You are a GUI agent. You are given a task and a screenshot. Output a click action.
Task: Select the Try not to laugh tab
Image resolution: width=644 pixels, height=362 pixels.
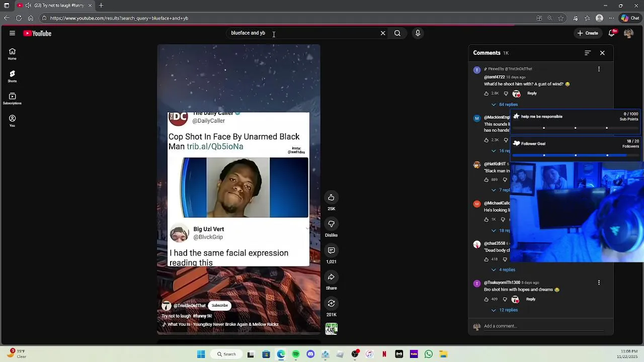tap(54, 6)
